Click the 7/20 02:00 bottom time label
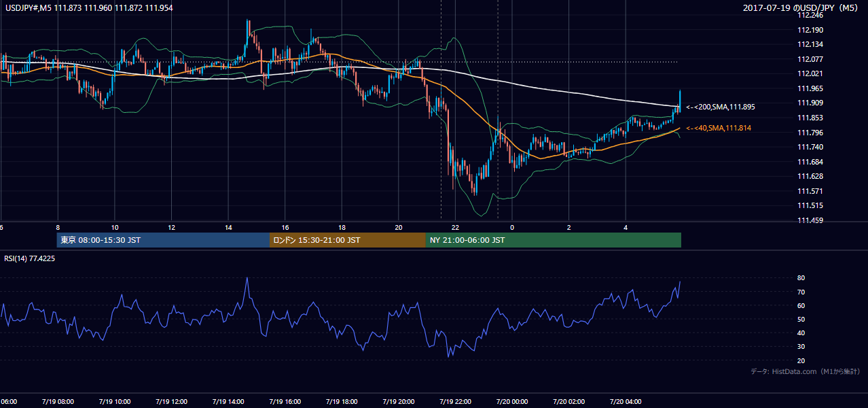Screen dimensions: 868x408 coord(569,402)
